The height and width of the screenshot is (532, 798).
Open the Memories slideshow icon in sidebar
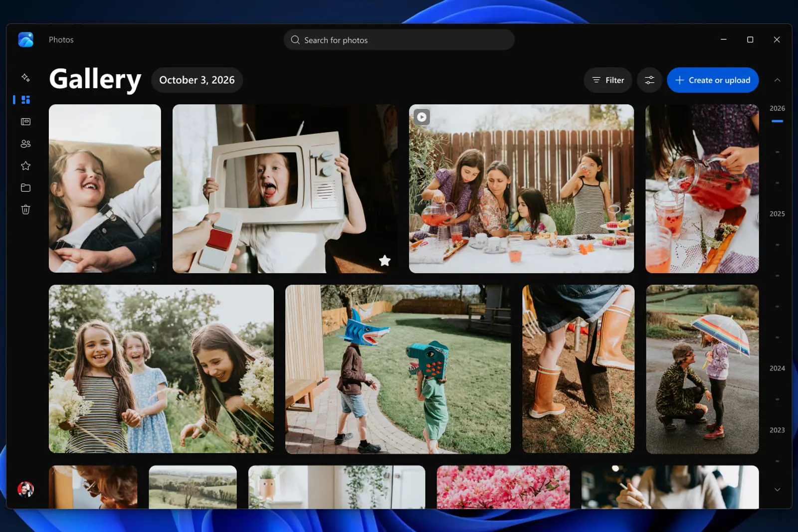point(26,122)
